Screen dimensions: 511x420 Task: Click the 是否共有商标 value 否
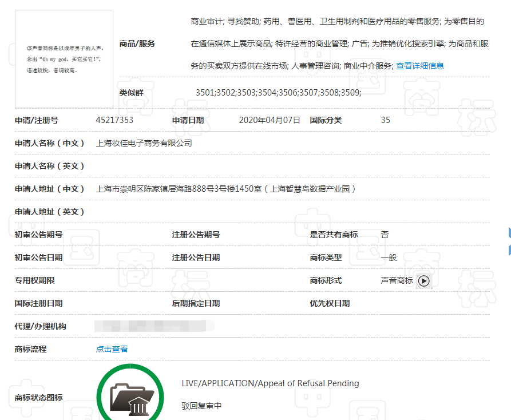pos(385,235)
